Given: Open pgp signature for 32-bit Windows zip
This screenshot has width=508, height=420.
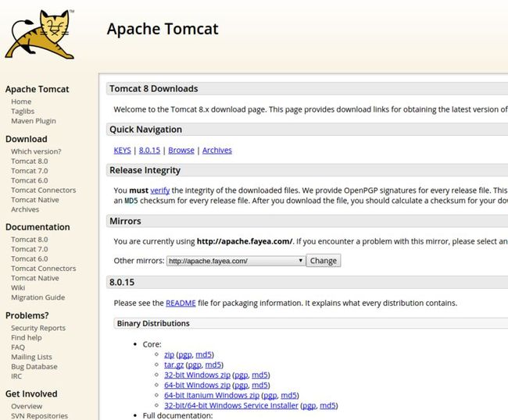Looking at the screenshot, I should 241,376.
